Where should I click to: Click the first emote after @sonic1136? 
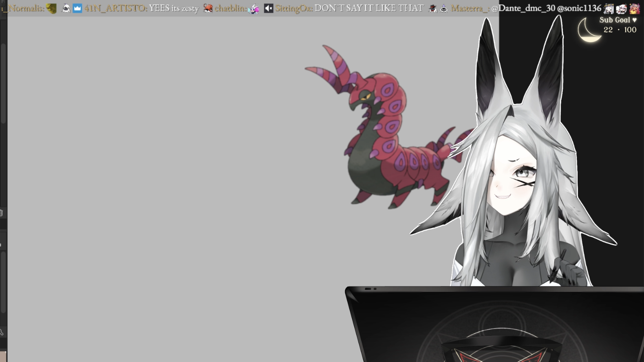pyautogui.click(x=609, y=9)
